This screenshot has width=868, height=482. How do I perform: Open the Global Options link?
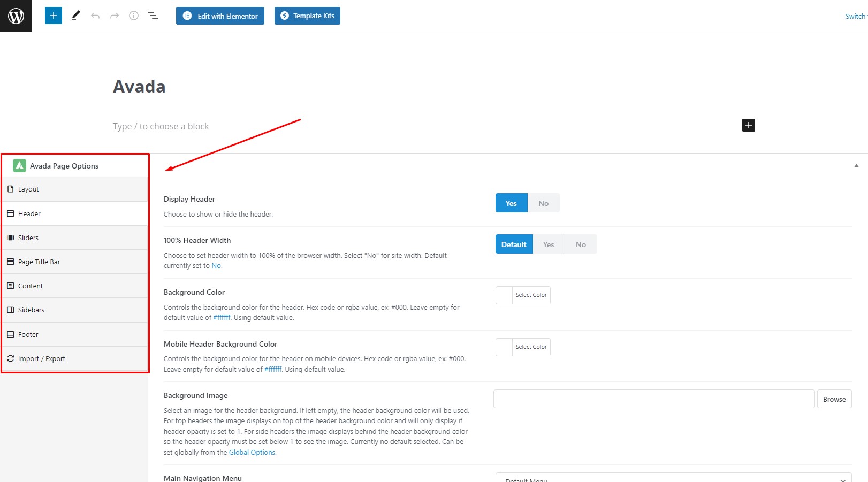[x=252, y=453]
